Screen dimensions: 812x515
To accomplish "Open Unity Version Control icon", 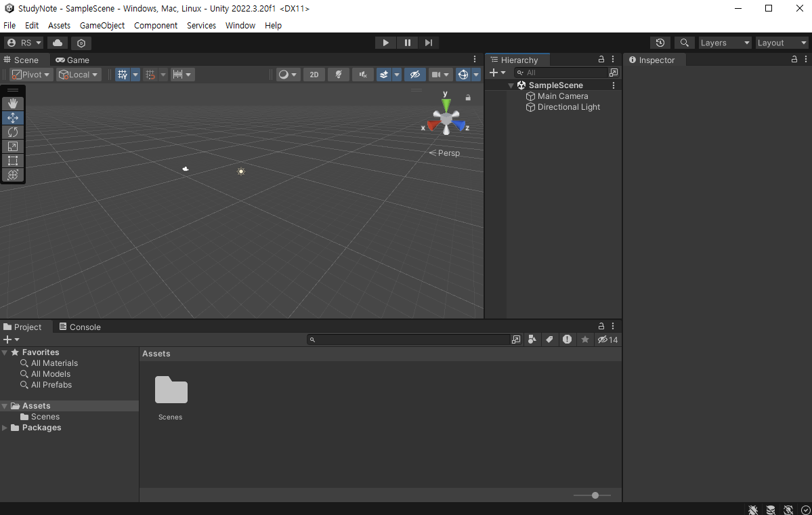I will 81,43.
